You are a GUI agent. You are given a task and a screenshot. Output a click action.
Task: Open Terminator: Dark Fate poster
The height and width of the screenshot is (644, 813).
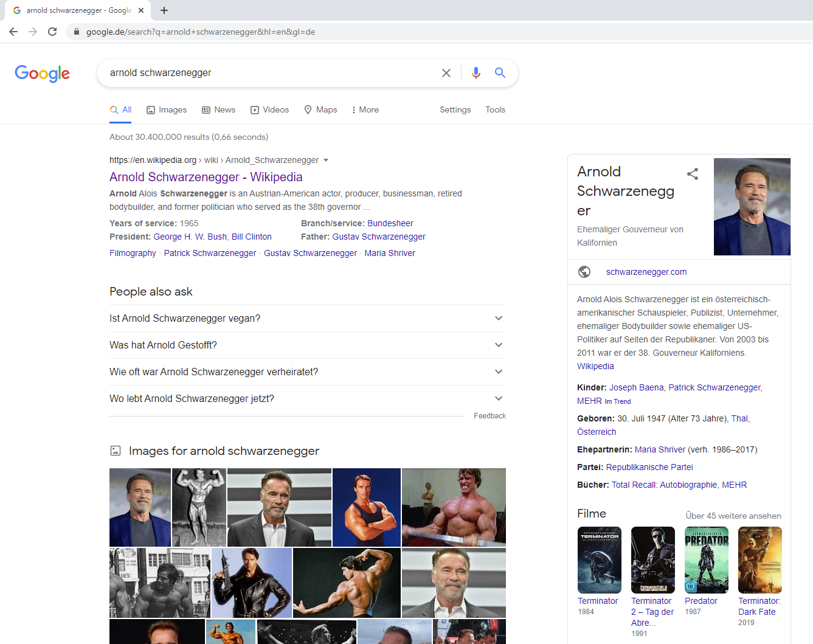click(x=760, y=560)
